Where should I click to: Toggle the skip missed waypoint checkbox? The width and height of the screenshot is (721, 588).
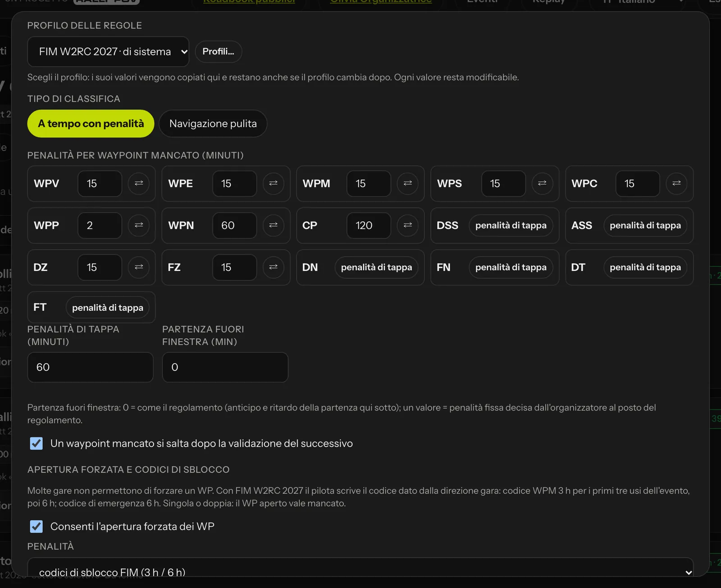pos(37,443)
